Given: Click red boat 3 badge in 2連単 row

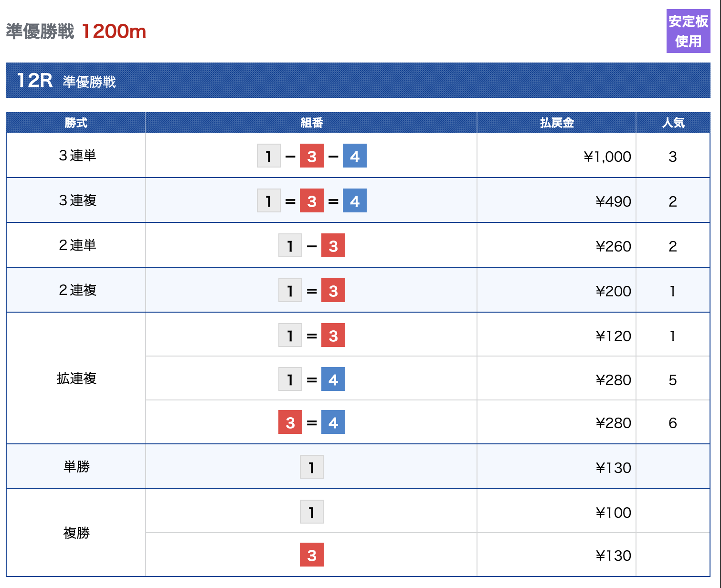Looking at the screenshot, I should click(x=333, y=246).
